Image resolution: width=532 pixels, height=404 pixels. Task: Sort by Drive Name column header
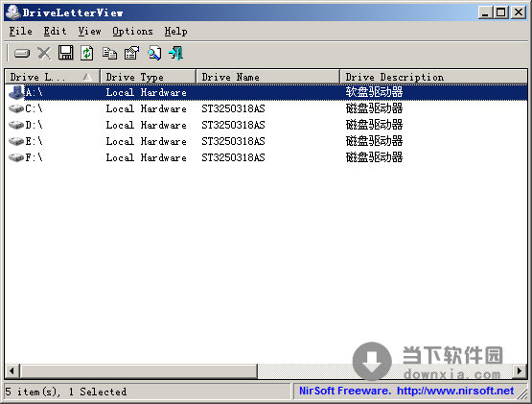coord(267,77)
